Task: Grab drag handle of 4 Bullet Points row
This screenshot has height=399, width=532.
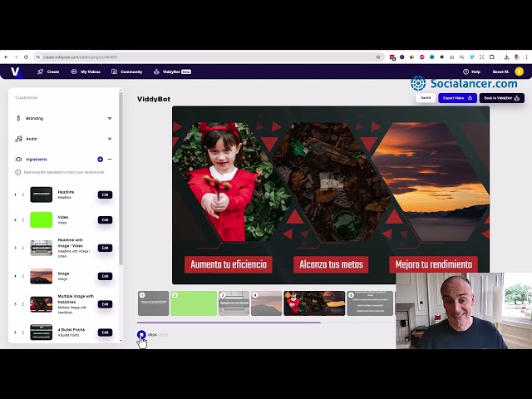Action: [x=23, y=332]
